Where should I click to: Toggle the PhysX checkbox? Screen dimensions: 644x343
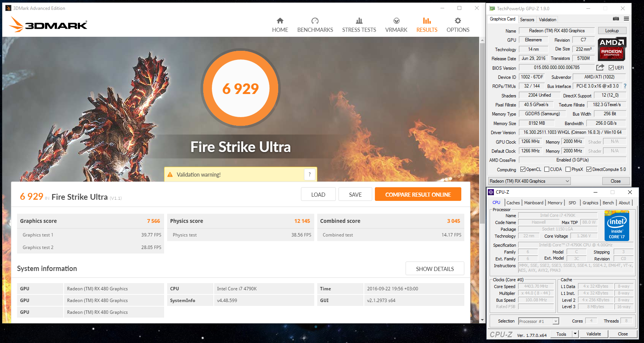[x=568, y=169]
